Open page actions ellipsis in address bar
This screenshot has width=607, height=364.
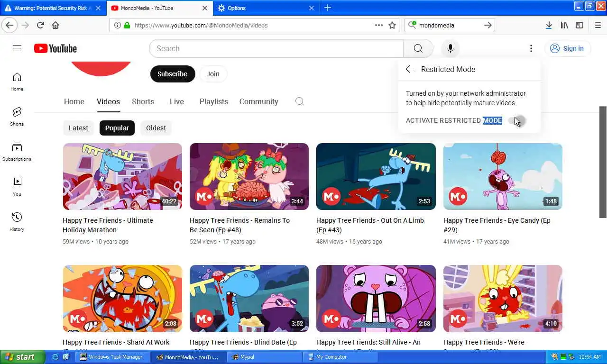pyautogui.click(x=379, y=25)
